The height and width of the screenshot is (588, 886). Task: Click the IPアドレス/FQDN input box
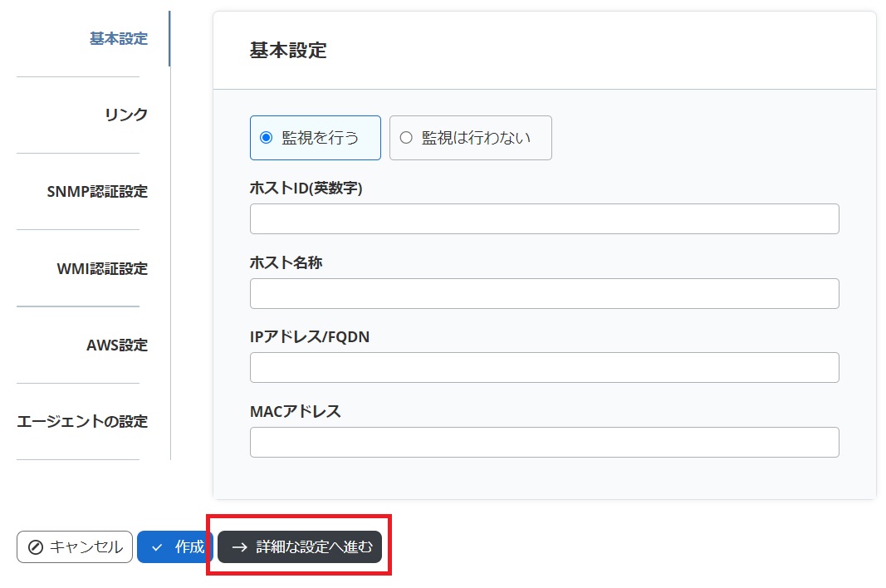(x=544, y=367)
